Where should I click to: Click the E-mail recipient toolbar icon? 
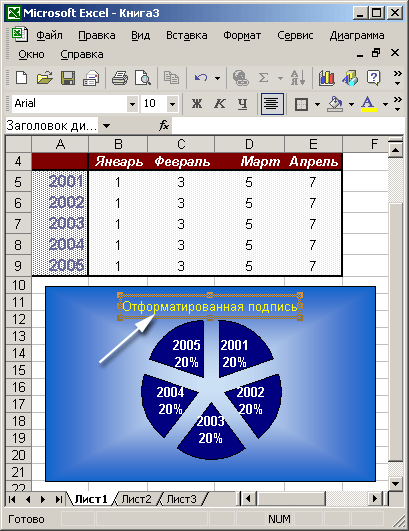91,78
